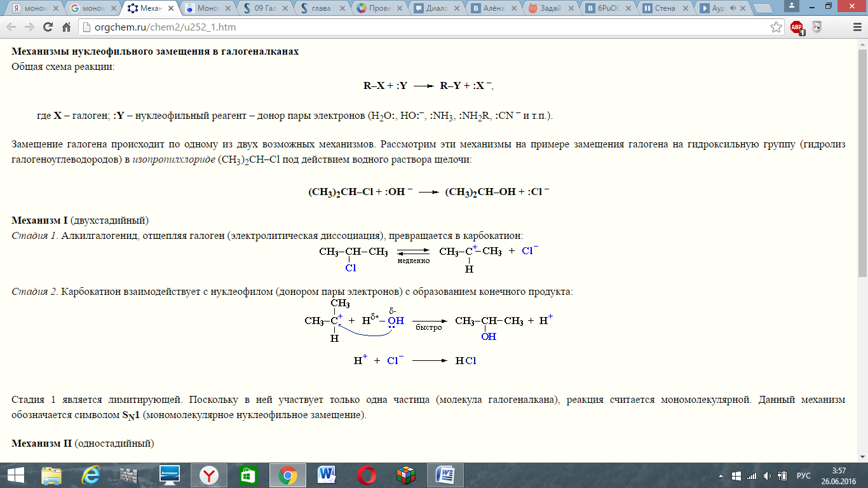Launch Opera from the taskbar

[366, 475]
